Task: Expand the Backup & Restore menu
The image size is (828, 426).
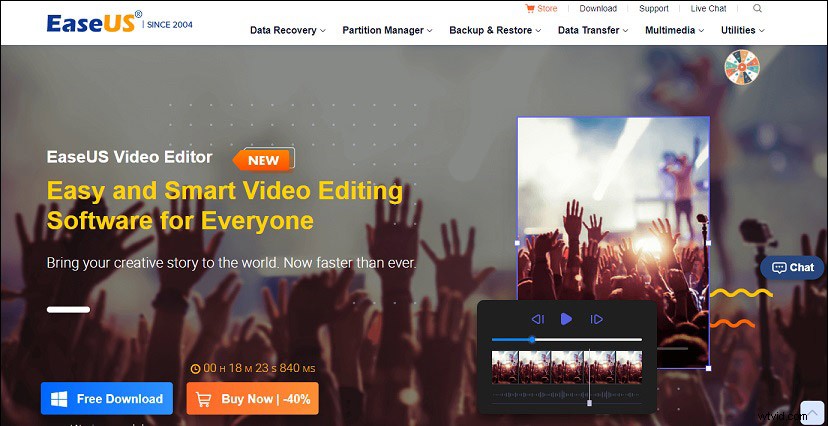Action: click(495, 31)
